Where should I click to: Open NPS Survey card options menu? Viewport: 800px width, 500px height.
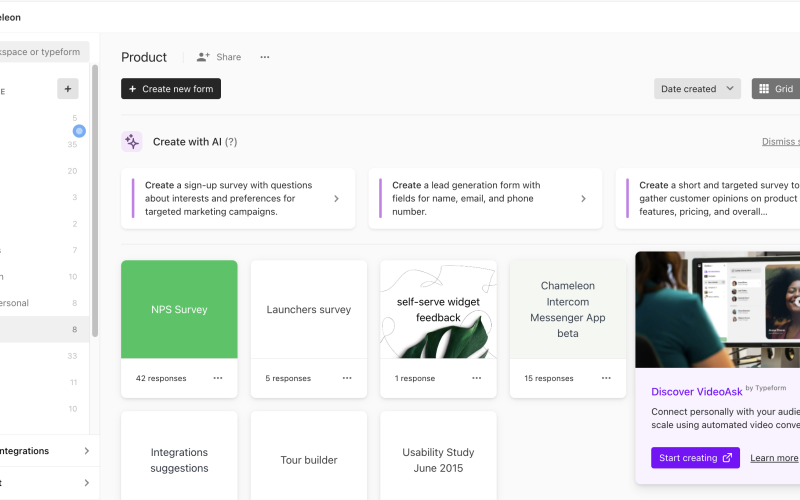pyautogui.click(x=218, y=378)
